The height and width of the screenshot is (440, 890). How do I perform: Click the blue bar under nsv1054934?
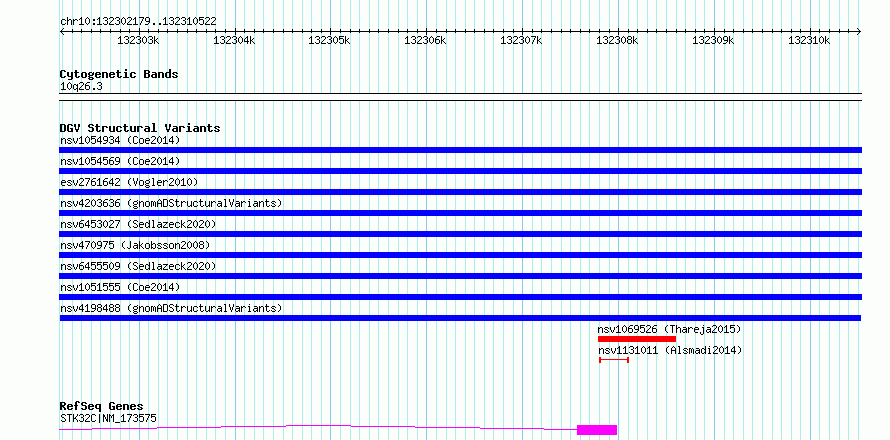460,150
